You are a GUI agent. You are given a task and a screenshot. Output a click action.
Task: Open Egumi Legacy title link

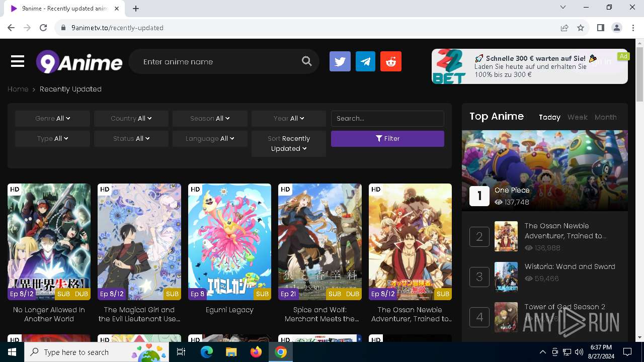tap(229, 310)
